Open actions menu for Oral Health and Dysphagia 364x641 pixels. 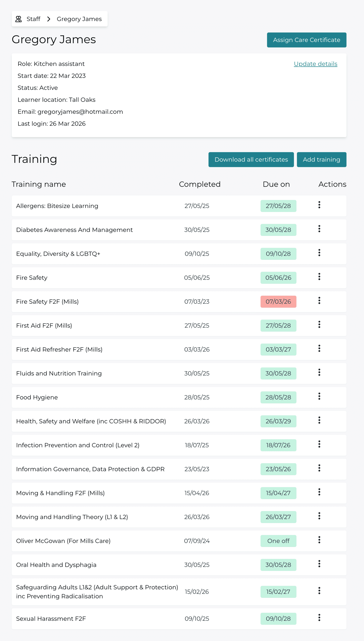319,565
